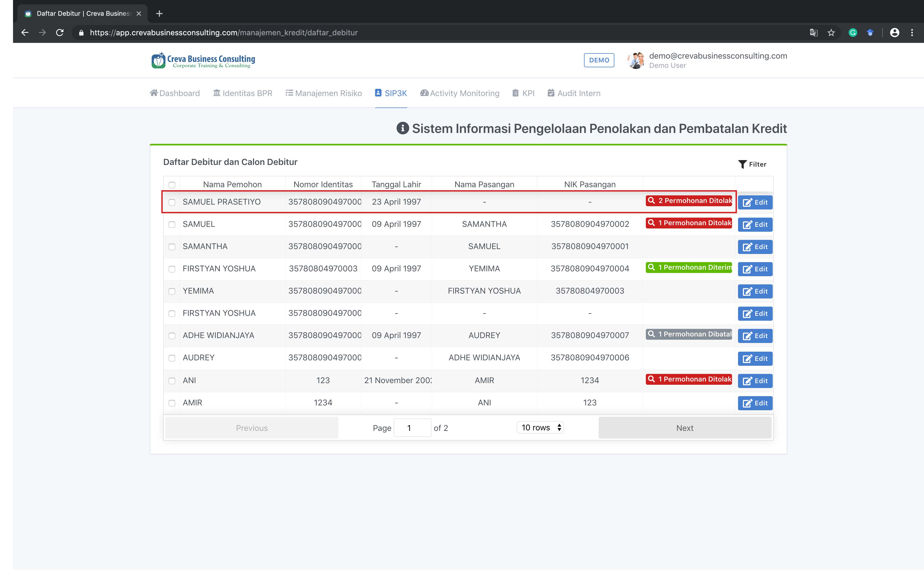Screen dimensions: 924x585
Task: Edit the SAMUEL PRASETIYO record
Action: [x=755, y=202]
